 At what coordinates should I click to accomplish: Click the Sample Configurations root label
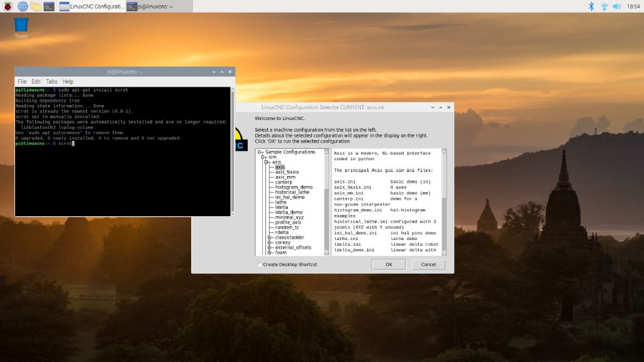click(290, 152)
